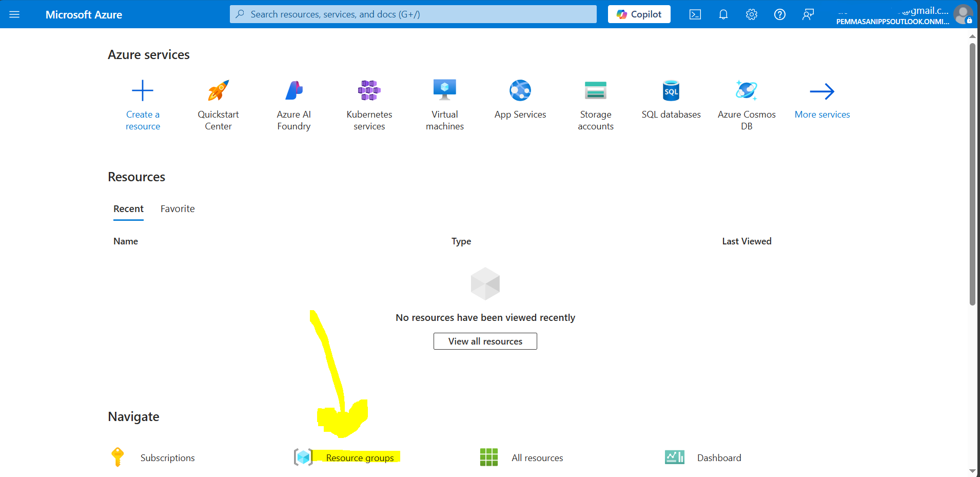Screen dimensions: 980x477
Task: Click the scrollbar down arrow
Action: 972,471
